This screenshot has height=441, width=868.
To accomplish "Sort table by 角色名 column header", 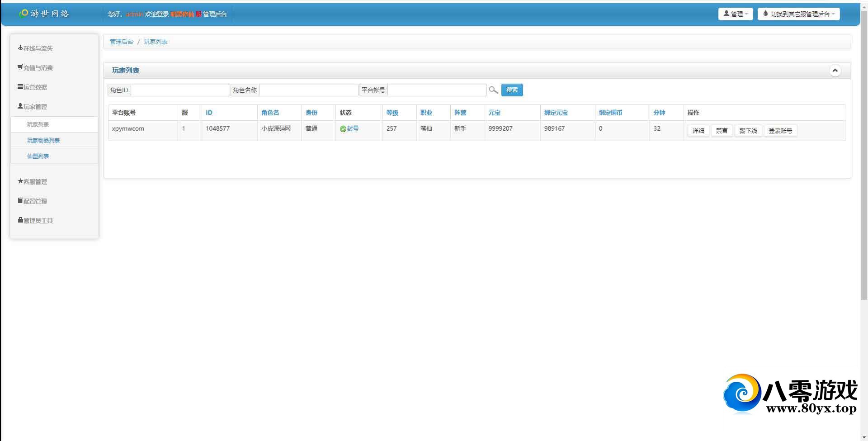I will pyautogui.click(x=270, y=113).
